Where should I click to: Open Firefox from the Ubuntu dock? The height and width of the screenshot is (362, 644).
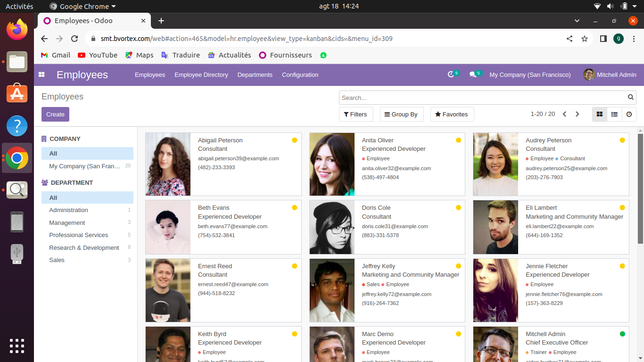pos(17,30)
